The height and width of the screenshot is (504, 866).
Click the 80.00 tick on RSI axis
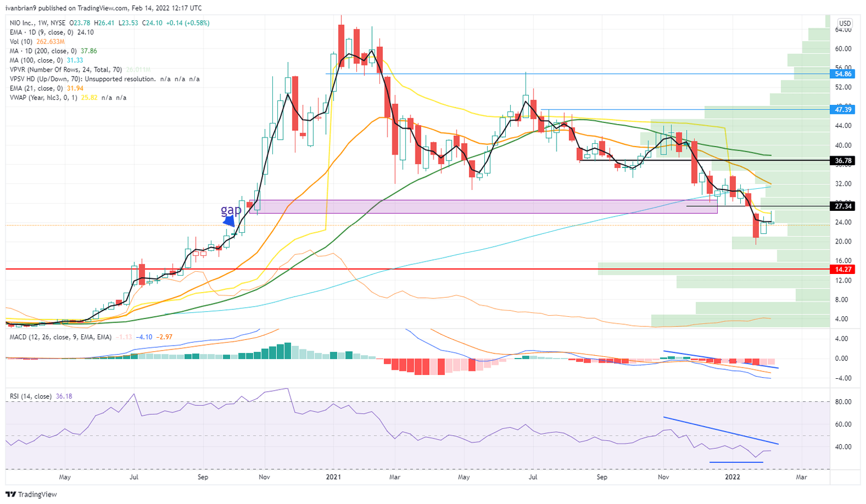(x=843, y=402)
